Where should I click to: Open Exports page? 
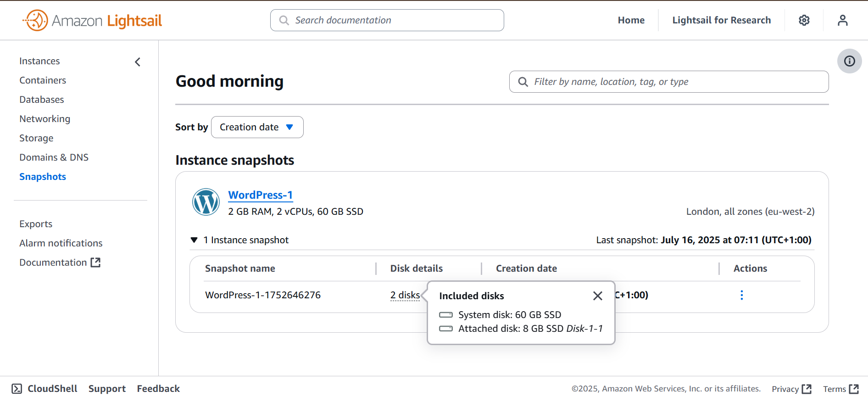point(36,224)
